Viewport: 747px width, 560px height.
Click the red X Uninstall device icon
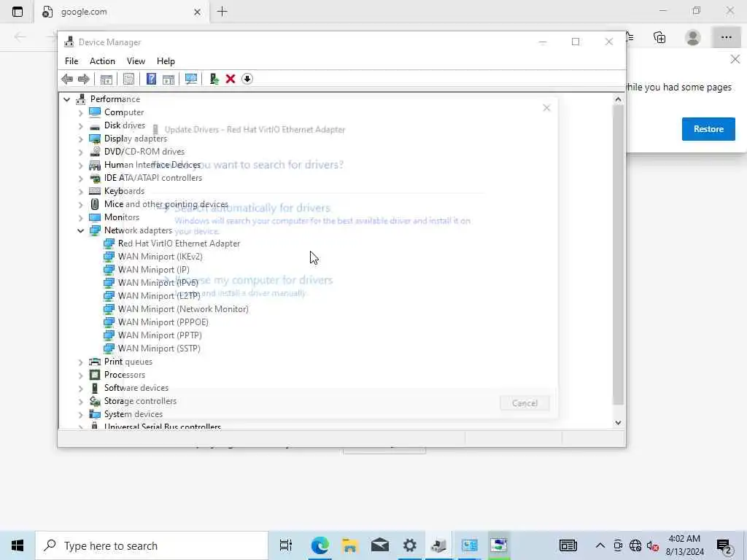tap(231, 79)
